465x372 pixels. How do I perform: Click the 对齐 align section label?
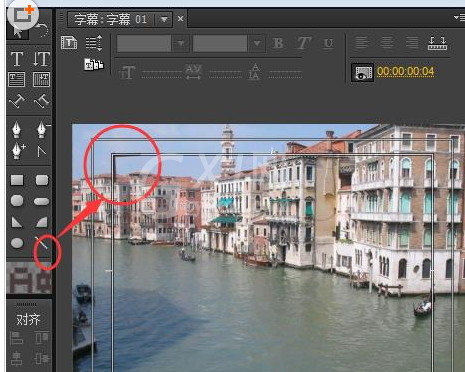click(x=28, y=319)
